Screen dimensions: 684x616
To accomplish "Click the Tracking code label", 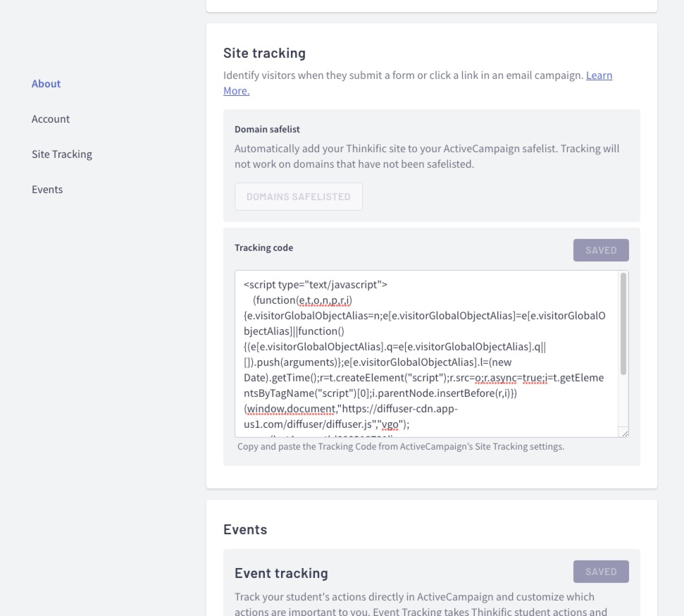I will (x=264, y=247).
